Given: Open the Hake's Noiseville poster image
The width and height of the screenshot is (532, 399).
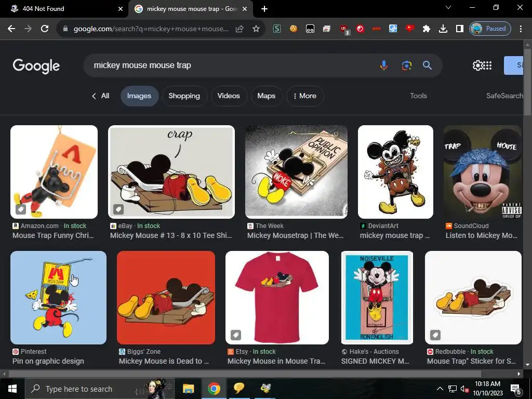Looking at the screenshot, I should pyautogui.click(x=377, y=298).
